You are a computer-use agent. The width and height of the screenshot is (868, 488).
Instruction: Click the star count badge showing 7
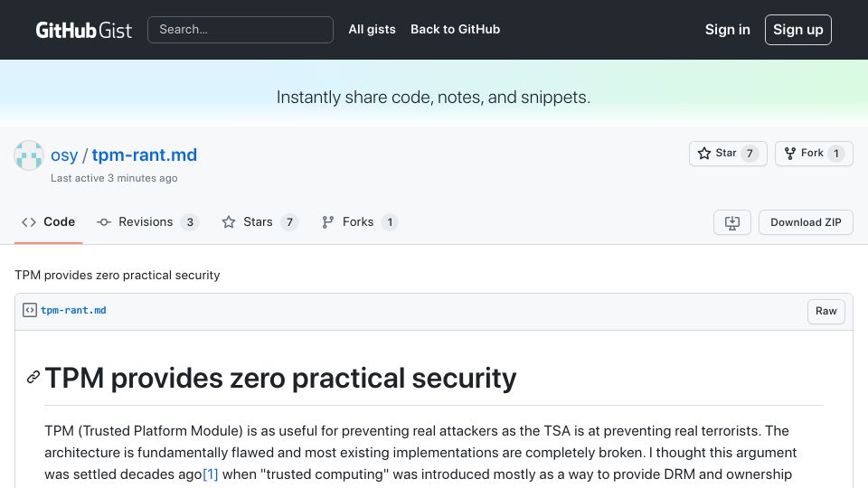pyautogui.click(x=750, y=154)
